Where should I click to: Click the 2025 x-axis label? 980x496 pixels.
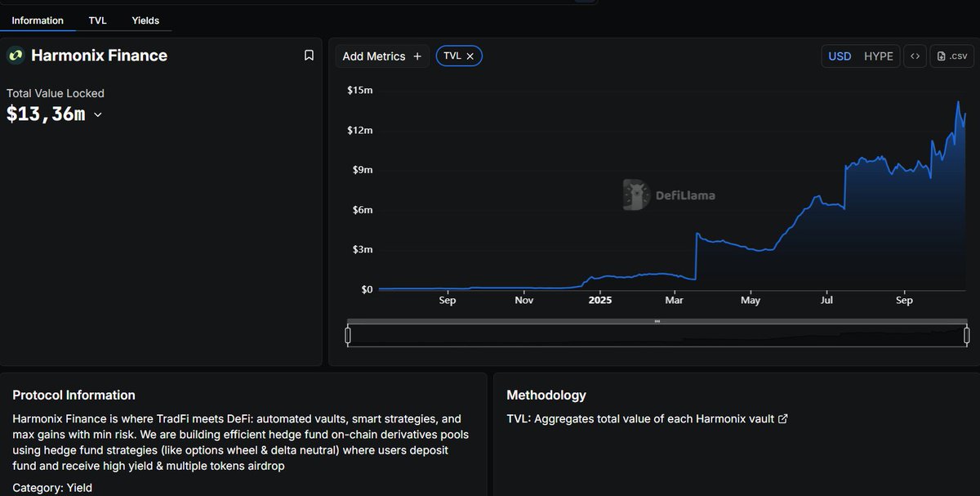[600, 300]
